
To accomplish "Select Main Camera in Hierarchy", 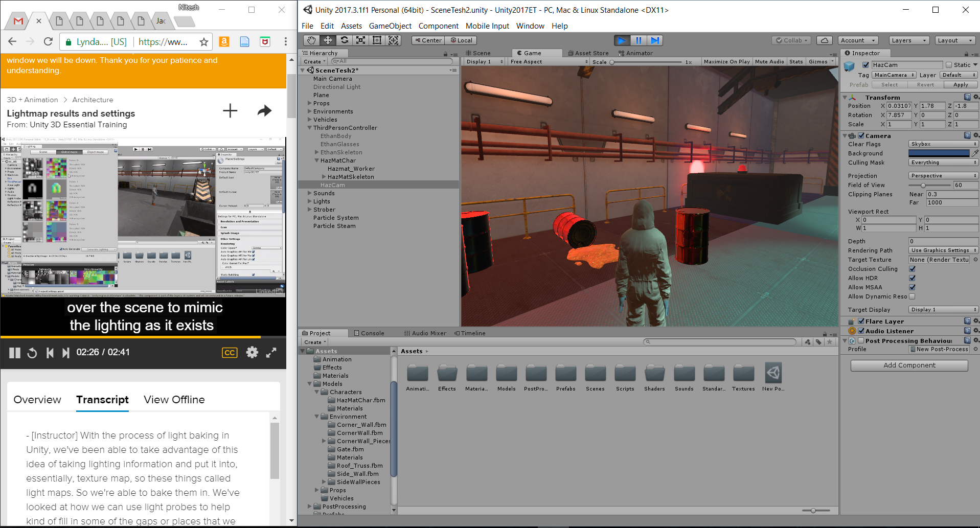I will (x=333, y=79).
